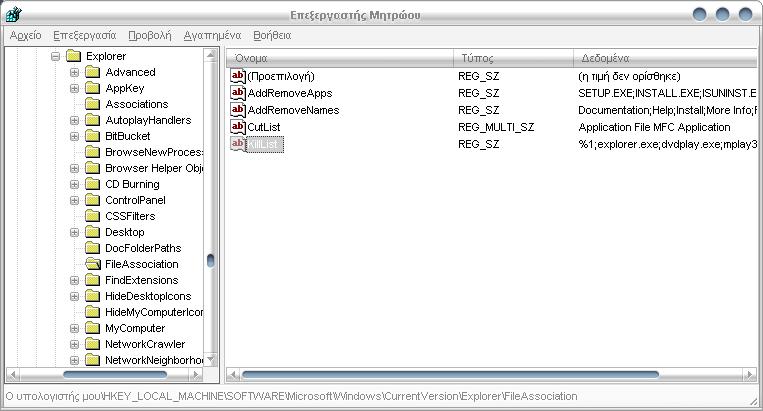Click tree pane horizontal scroll right arrow
The width and height of the screenshot is (763, 411).
pyautogui.click(x=196, y=375)
